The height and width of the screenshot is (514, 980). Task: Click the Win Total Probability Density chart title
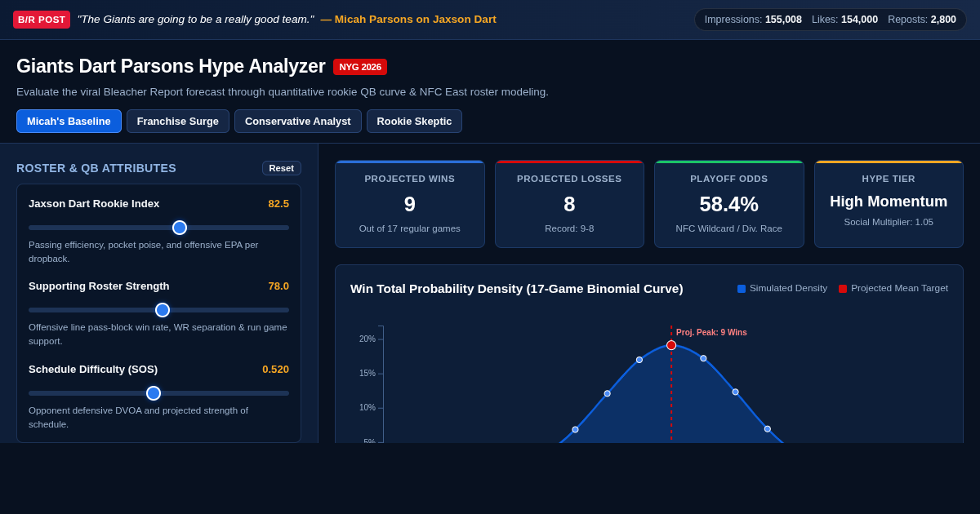click(x=517, y=289)
